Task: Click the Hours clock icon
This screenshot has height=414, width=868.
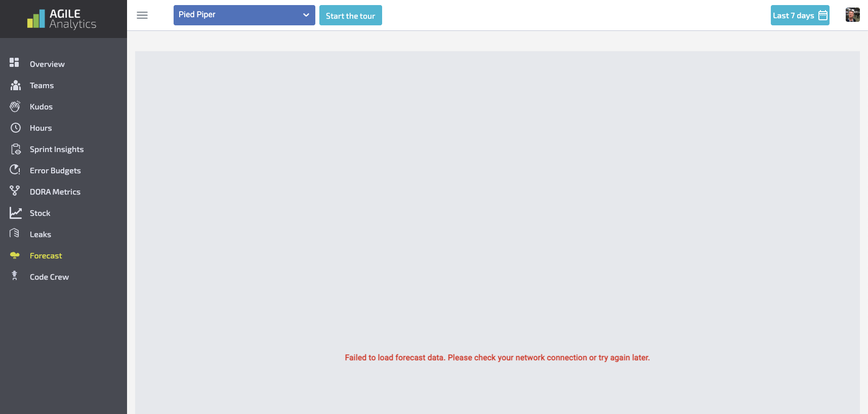Action: [x=15, y=128]
